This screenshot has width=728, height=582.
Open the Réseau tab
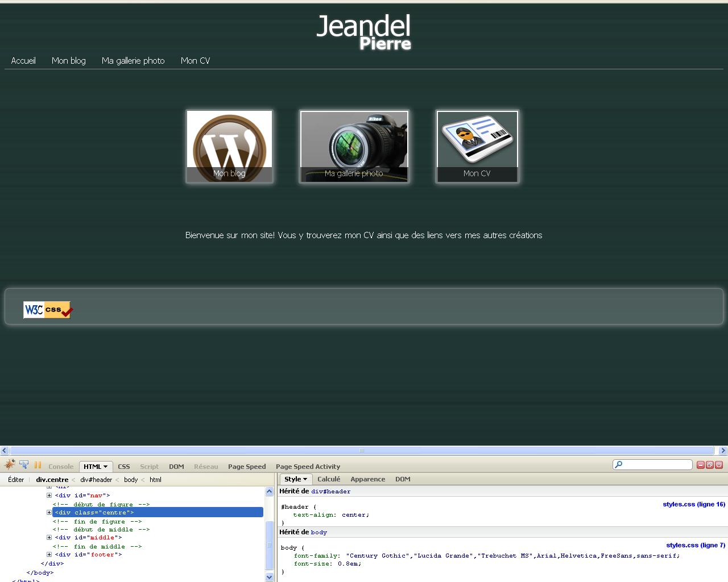(x=206, y=467)
